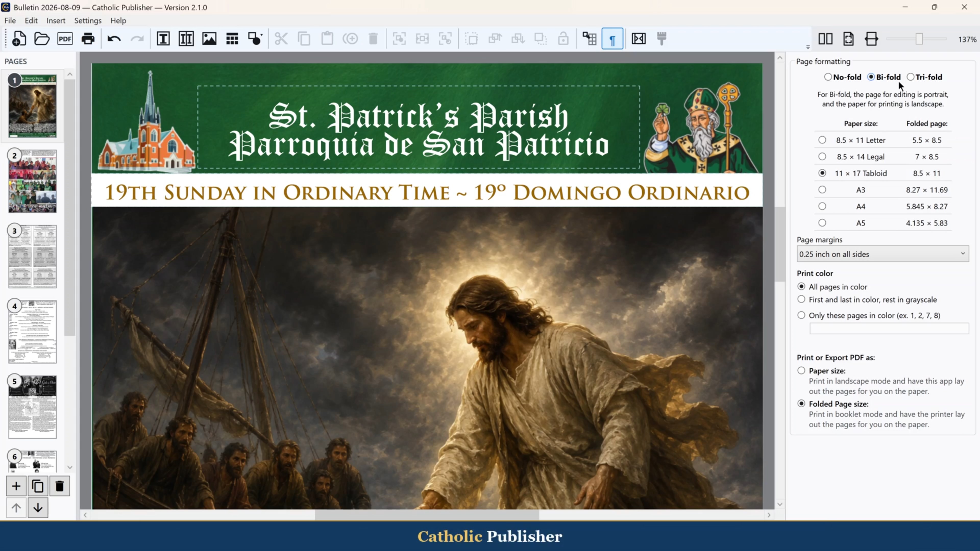Click the pages panel scroll-down arrow
Image resolution: width=980 pixels, height=551 pixels.
[70, 467]
